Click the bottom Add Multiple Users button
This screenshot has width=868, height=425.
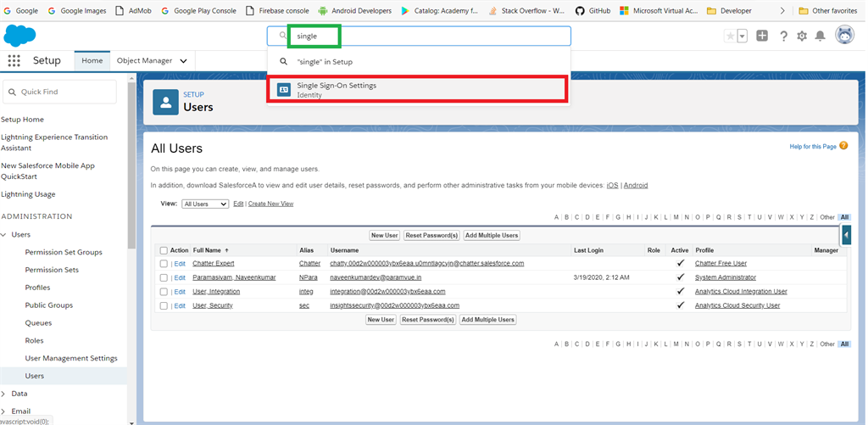coord(488,320)
